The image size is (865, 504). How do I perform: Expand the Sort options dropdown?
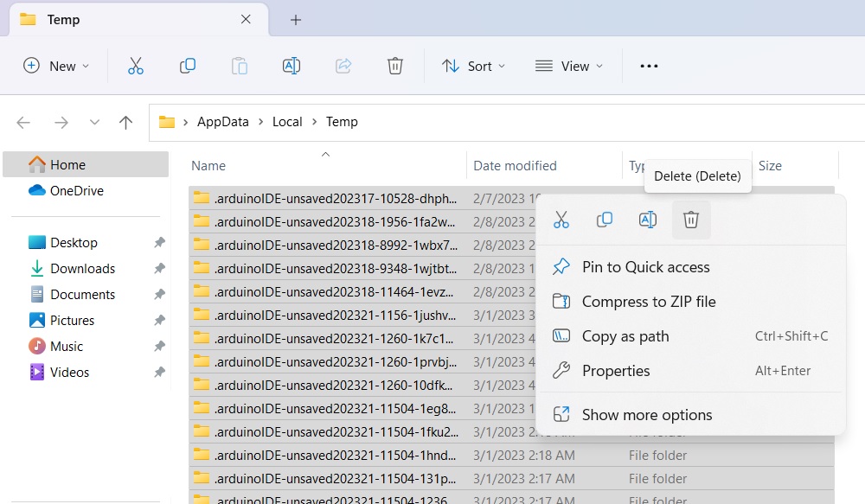pos(473,65)
